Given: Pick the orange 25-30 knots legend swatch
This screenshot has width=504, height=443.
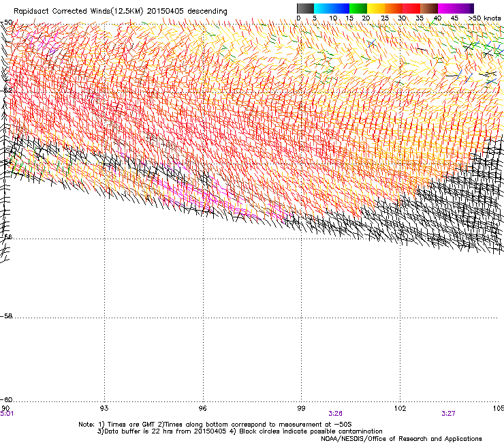Looking at the screenshot, I should [394, 8].
